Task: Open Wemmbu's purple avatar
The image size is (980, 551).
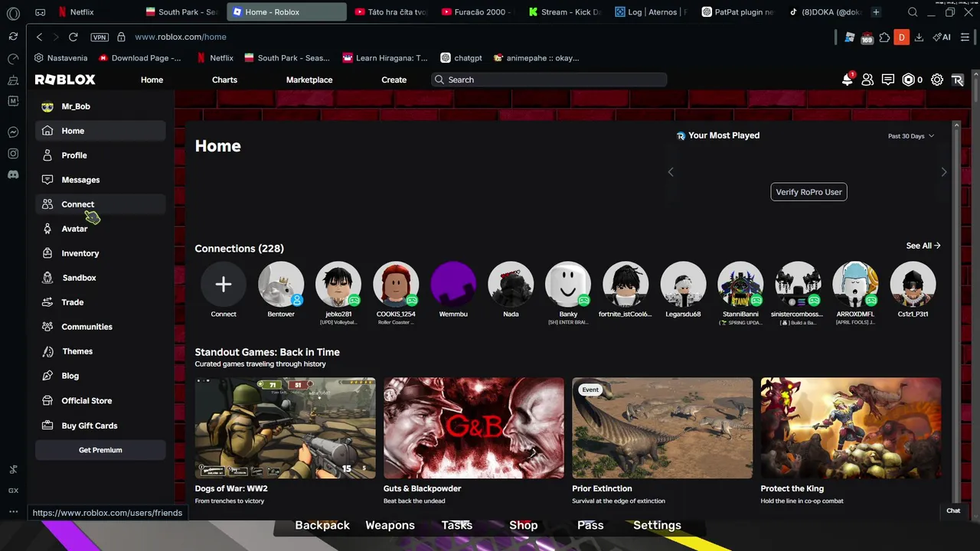Action: click(453, 285)
